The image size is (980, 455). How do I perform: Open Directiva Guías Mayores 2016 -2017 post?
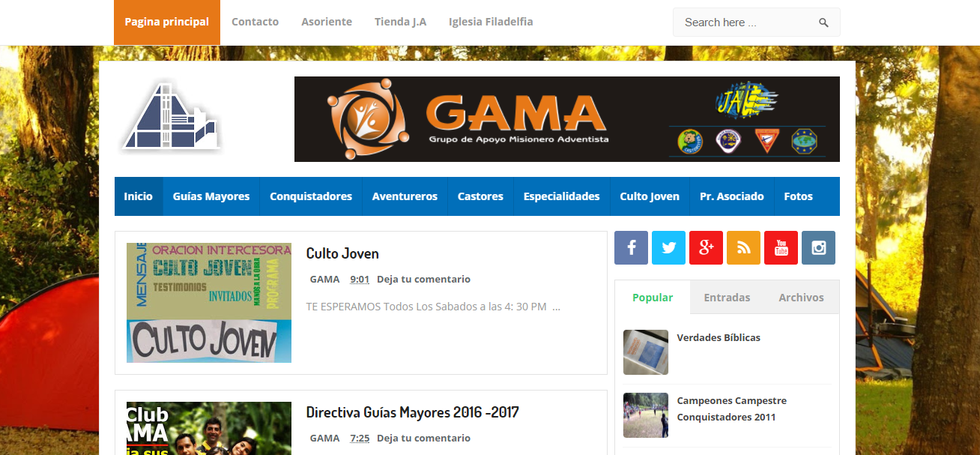[x=413, y=412]
